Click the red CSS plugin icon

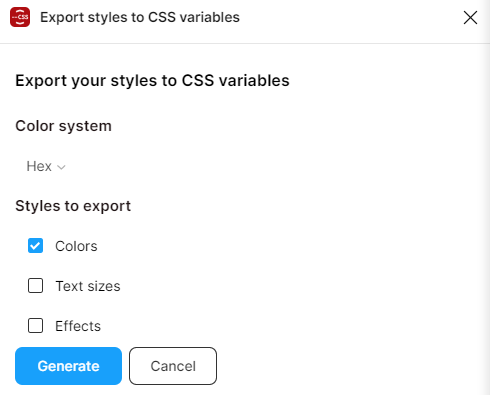(x=20, y=17)
